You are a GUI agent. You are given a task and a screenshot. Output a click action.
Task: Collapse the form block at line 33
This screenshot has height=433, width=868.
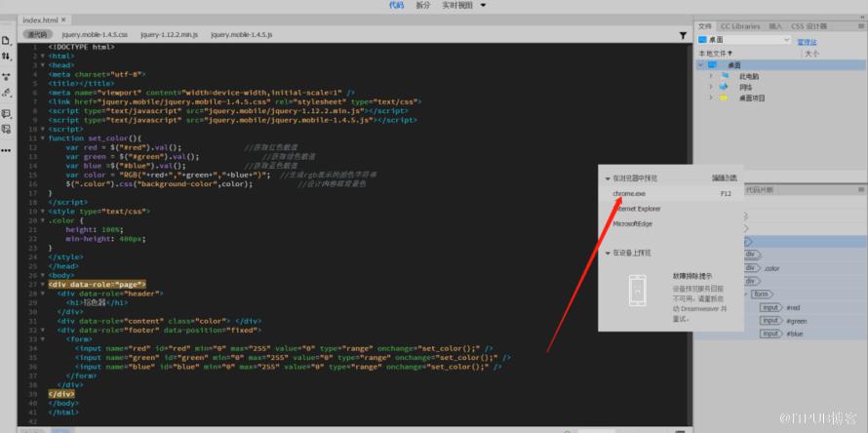tap(43, 338)
